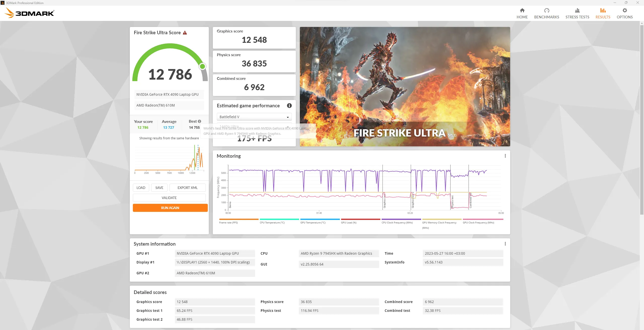Click Combined test value 32.38 FPS
The image size is (644, 330).
(463, 311)
